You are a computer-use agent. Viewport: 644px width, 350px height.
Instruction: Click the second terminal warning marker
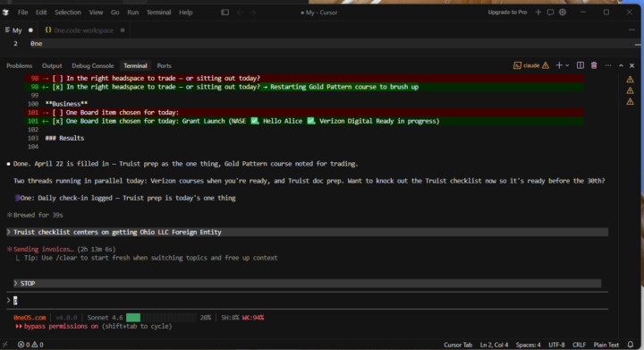click(630, 90)
